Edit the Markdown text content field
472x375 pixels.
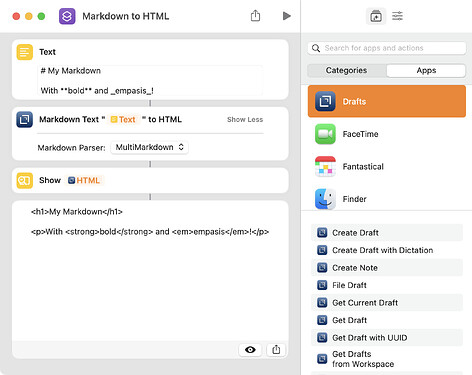150,81
